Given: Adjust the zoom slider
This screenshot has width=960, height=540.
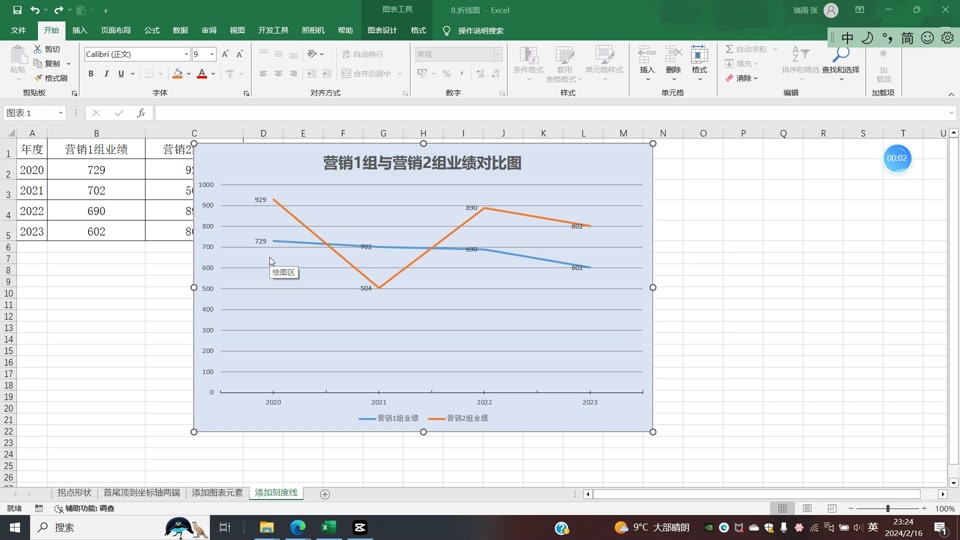Looking at the screenshot, I should [888, 508].
